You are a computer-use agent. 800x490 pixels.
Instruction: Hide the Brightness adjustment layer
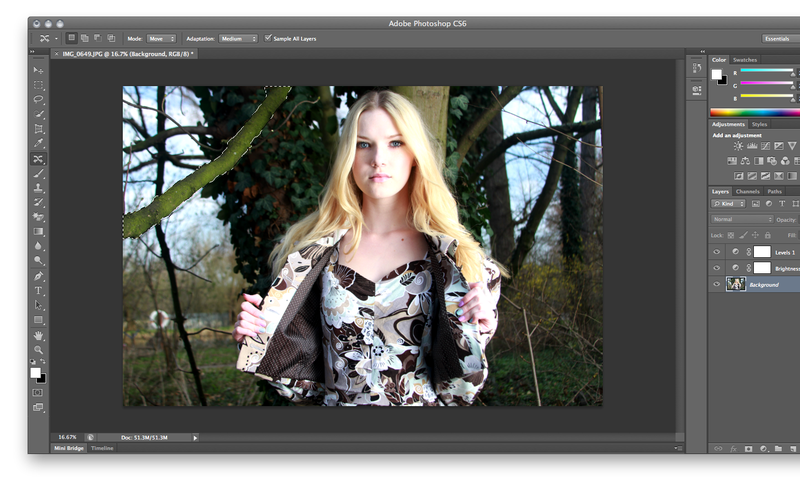pyautogui.click(x=716, y=268)
